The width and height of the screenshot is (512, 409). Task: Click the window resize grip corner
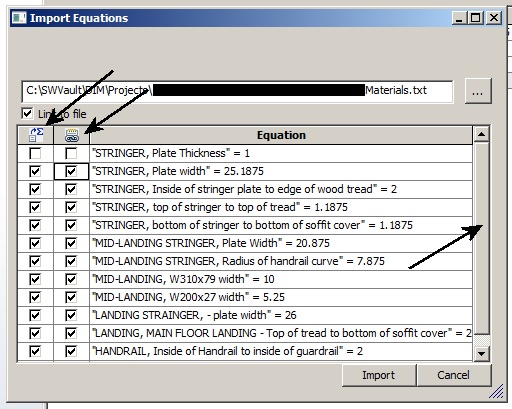497,391
